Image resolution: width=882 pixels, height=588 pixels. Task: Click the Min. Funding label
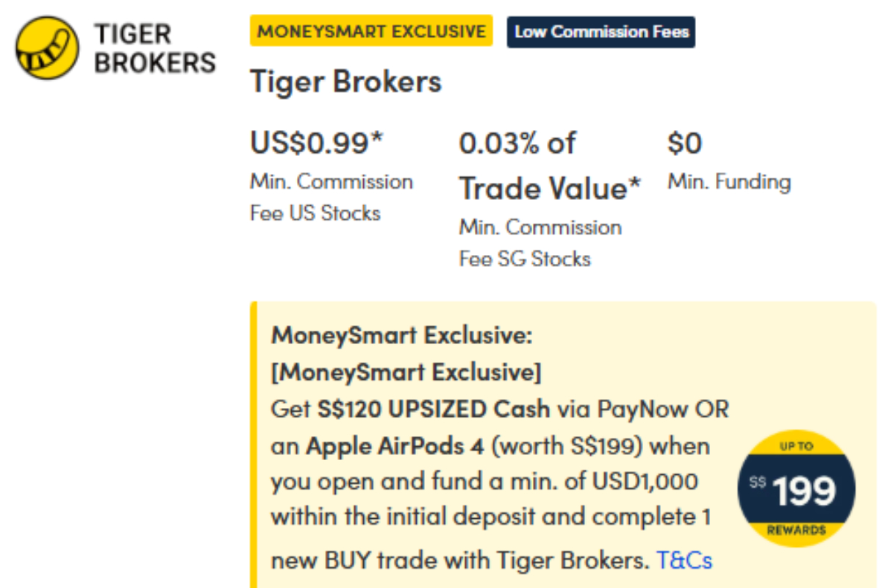click(729, 182)
